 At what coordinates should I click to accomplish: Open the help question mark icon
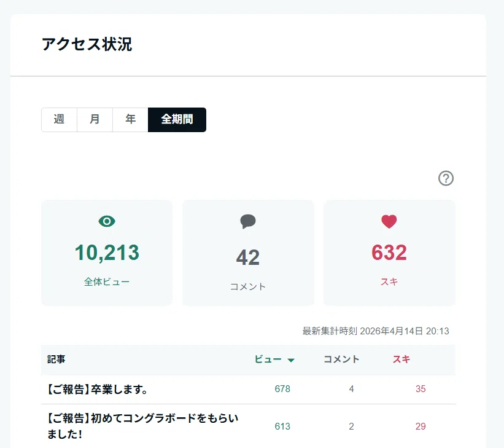[x=446, y=178]
